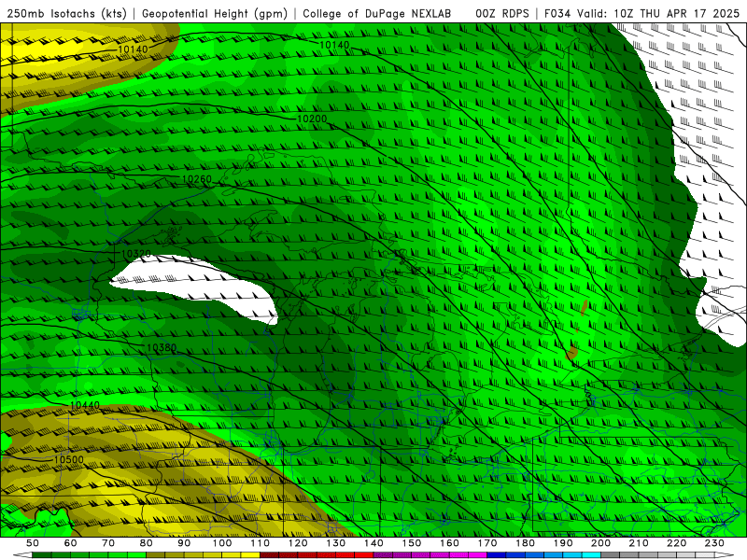The height and width of the screenshot is (560, 747).
Task: Click the 10260 height contour label
Action: click(197, 179)
